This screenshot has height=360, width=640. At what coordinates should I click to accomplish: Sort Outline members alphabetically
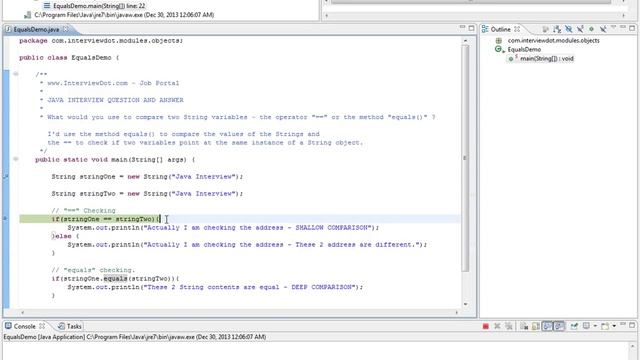(x=557, y=29)
